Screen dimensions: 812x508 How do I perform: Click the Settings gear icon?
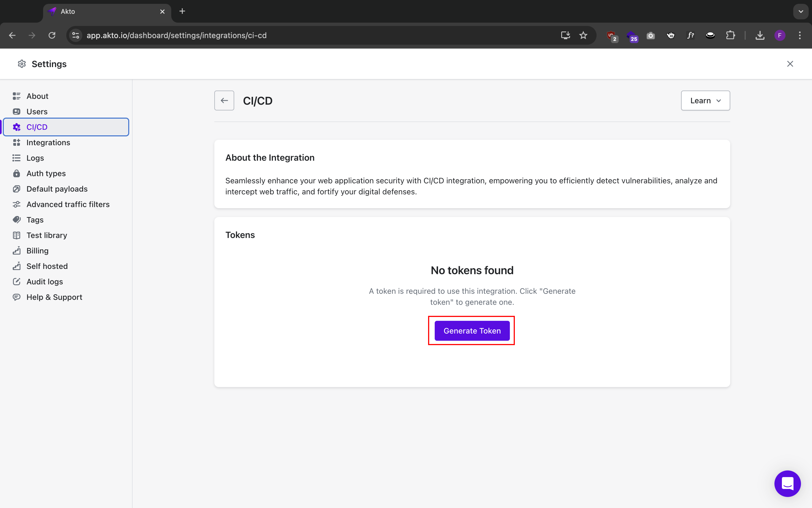(22, 64)
